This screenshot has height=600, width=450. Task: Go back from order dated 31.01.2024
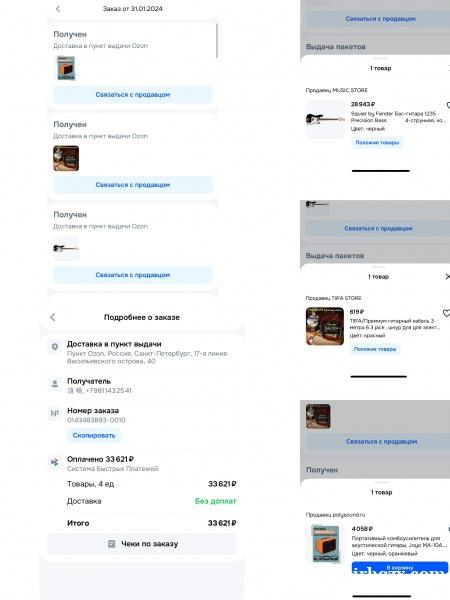tap(58, 8)
